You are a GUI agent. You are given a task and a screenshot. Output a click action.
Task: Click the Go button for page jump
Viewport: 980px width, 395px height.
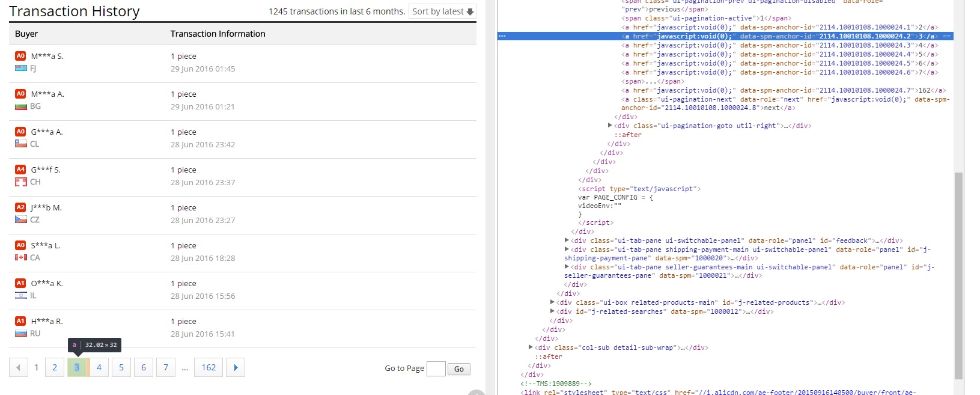point(459,369)
